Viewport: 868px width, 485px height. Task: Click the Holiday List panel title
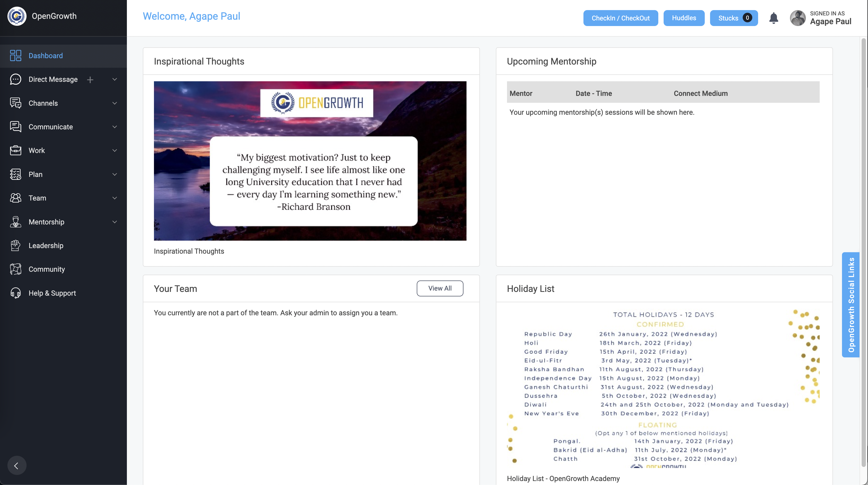(530, 289)
